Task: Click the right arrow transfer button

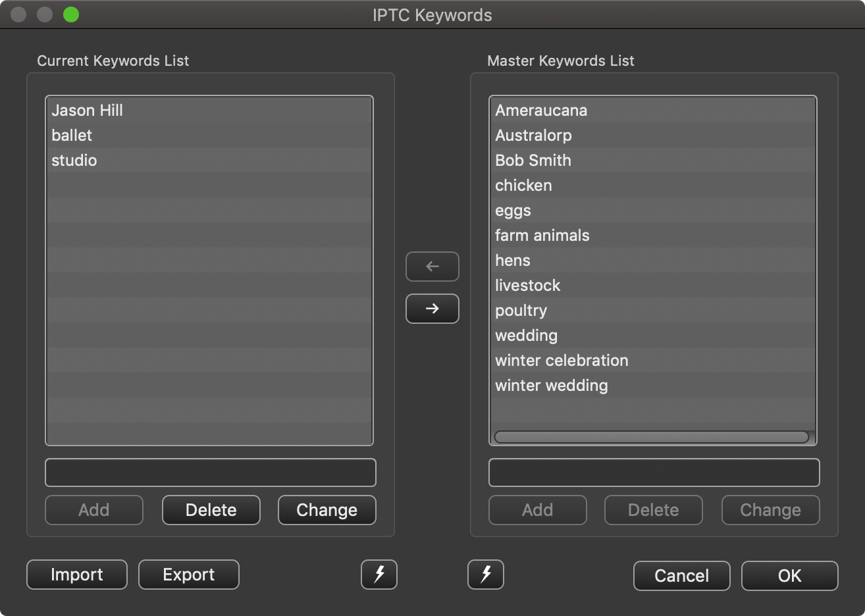Action: pos(432,309)
